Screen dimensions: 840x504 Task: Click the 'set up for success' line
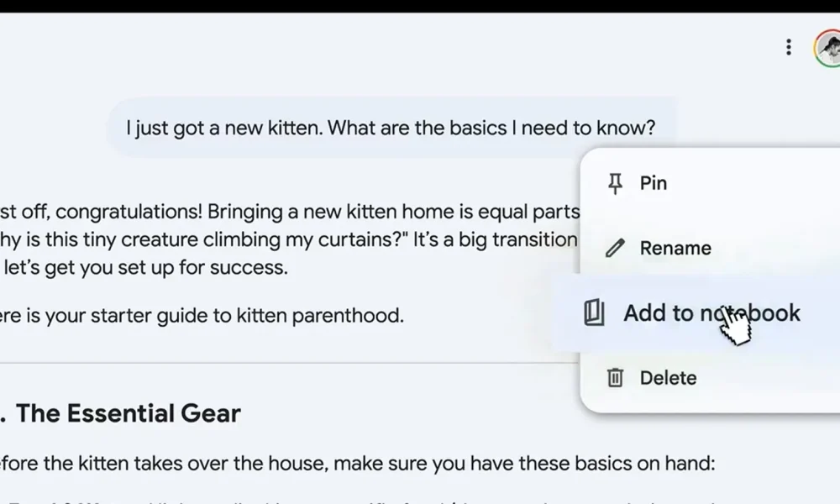click(x=144, y=269)
